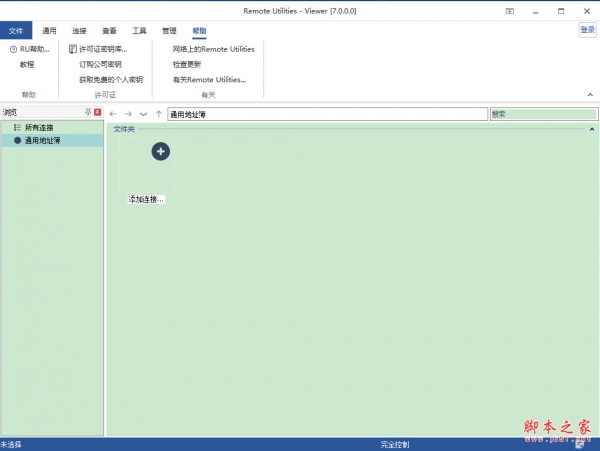Go forward with the right arrow
Viewport: 600px width, 451px height.
pyautogui.click(x=128, y=114)
